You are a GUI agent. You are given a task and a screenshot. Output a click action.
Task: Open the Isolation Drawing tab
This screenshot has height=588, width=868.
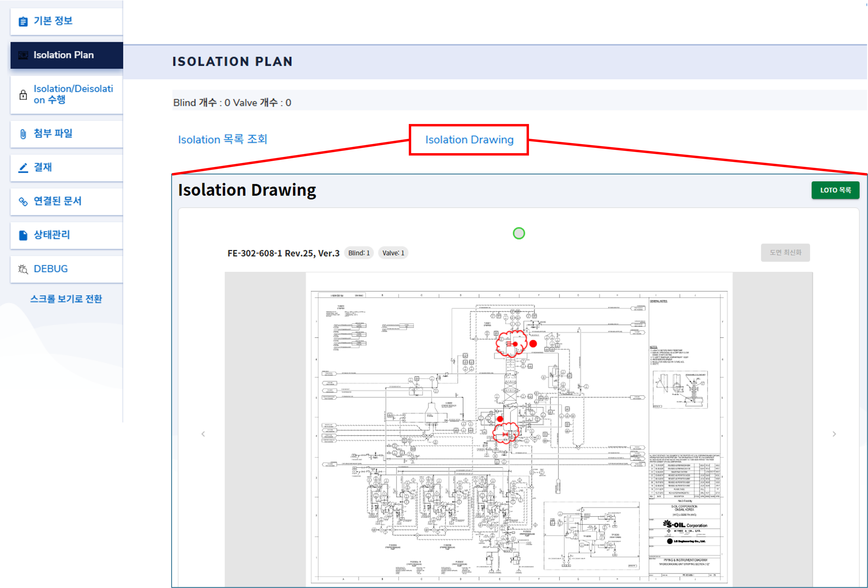(x=469, y=140)
